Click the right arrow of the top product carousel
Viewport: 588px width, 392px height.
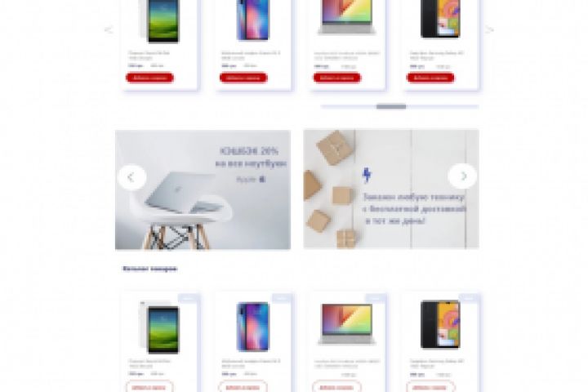tap(489, 29)
